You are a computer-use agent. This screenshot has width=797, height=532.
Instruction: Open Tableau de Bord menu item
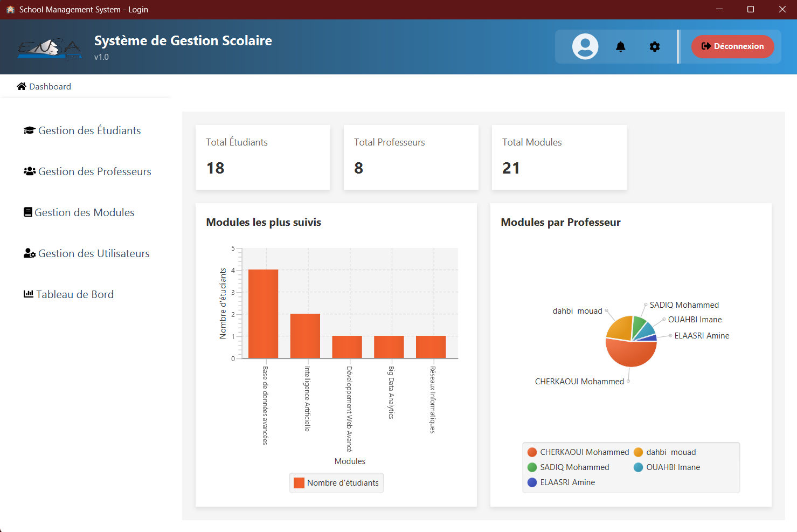click(75, 294)
